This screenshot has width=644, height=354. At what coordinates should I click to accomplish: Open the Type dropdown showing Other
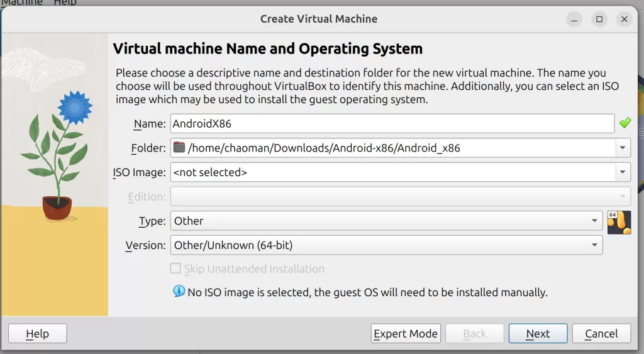coord(386,221)
